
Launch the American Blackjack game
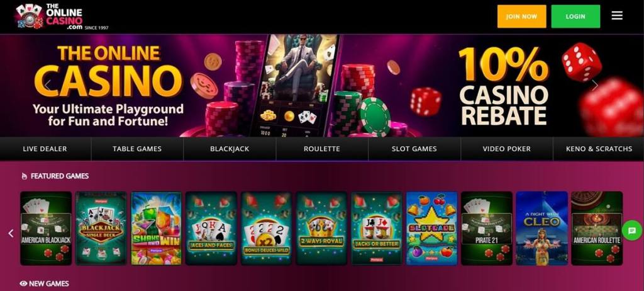[46, 229]
